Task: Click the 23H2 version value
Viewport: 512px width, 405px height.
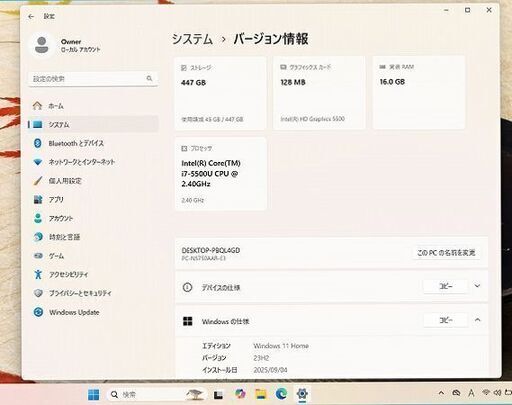Action: pyautogui.click(x=261, y=358)
